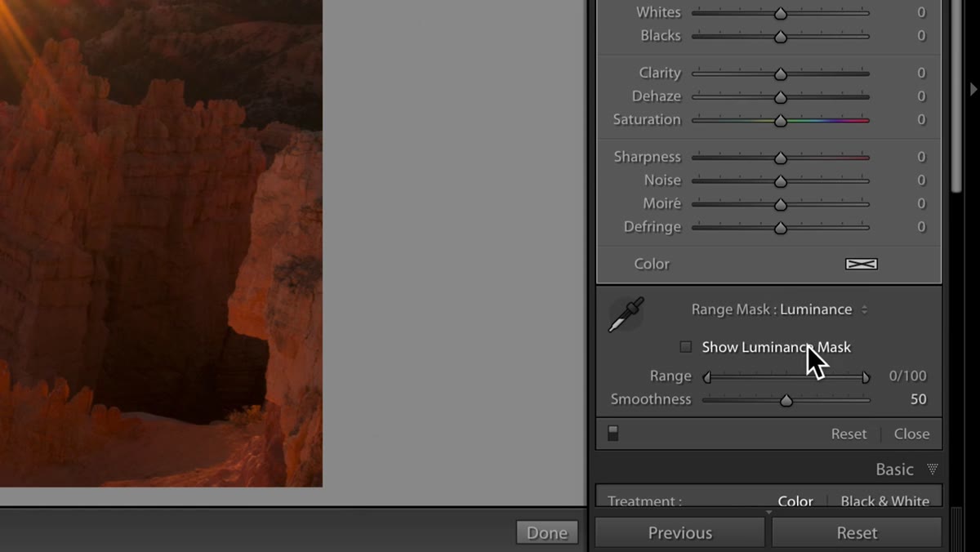Adjust the Whites slider handle
The image size is (980, 552).
(781, 13)
